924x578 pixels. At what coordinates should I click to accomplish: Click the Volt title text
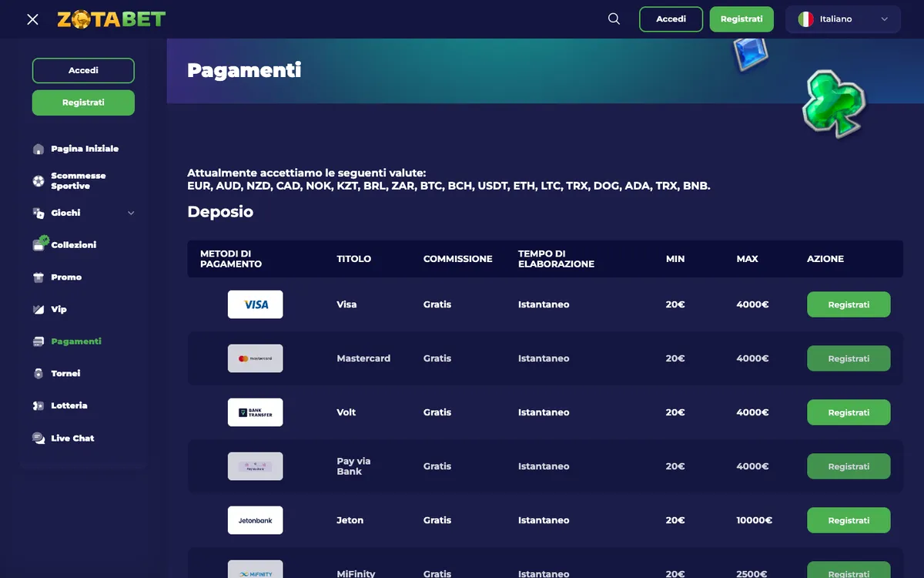pos(346,412)
